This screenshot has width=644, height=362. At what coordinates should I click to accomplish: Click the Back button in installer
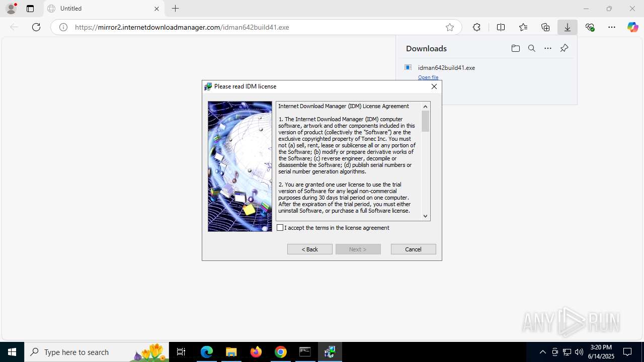coord(310,249)
